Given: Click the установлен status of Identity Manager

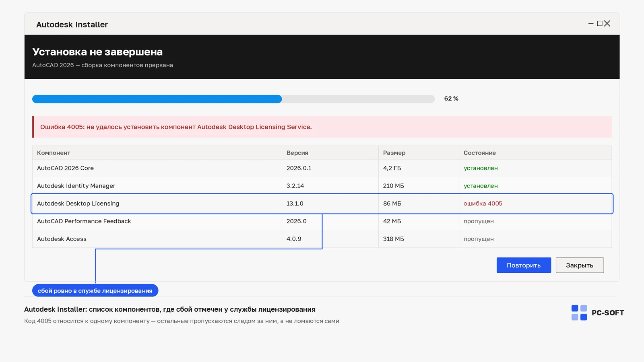Looking at the screenshot, I should click(x=481, y=186).
